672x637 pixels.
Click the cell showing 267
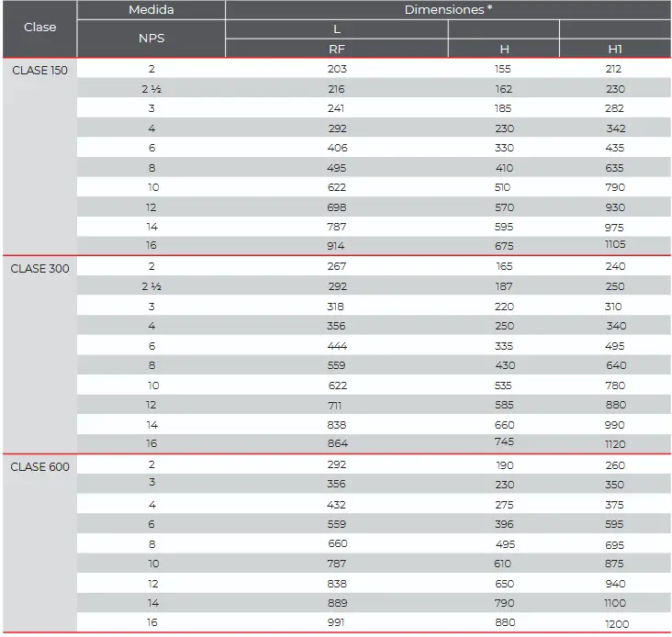[337, 266]
